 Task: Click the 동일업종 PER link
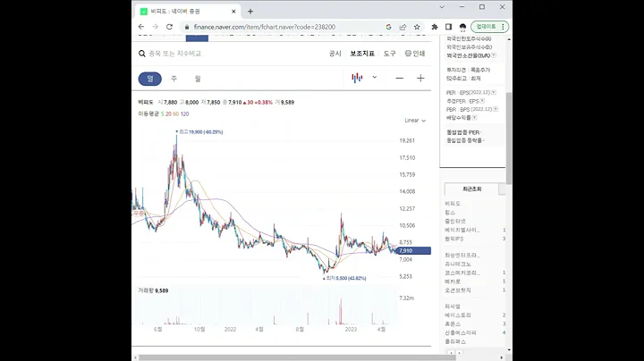tap(463, 132)
